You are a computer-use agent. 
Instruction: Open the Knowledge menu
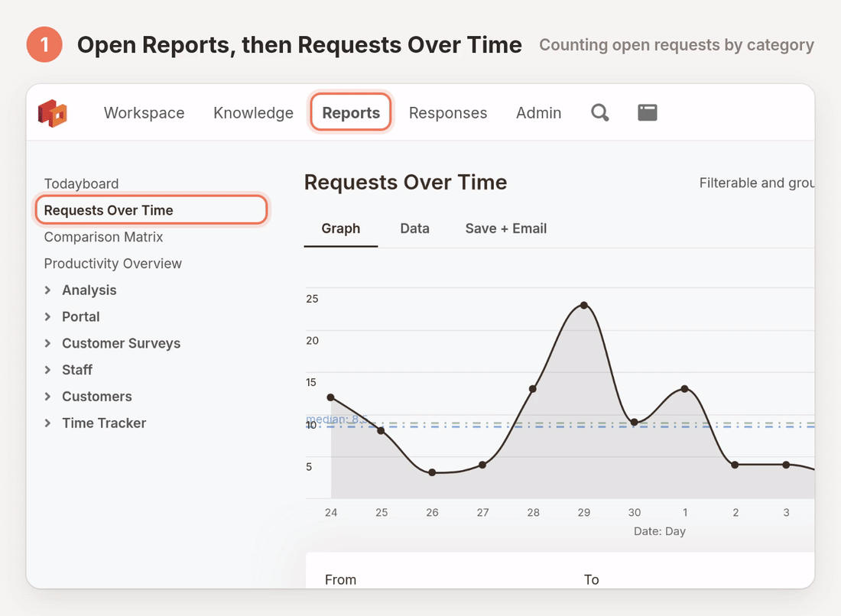point(253,112)
